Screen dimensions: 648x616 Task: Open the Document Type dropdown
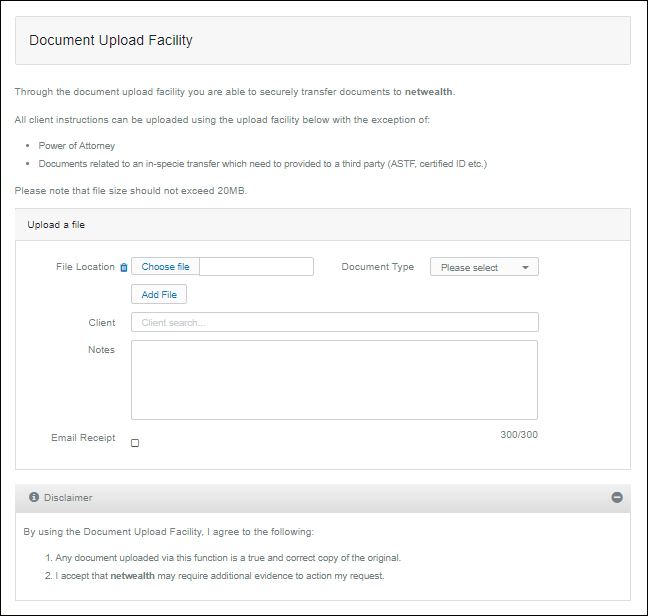click(x=484, y=267)
